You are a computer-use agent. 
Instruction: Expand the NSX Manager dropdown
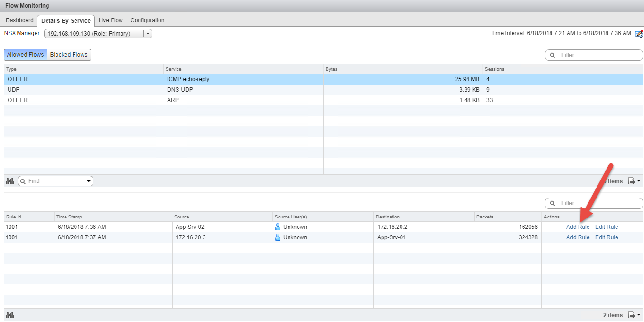pyautogui.click(x=148, y=34)
